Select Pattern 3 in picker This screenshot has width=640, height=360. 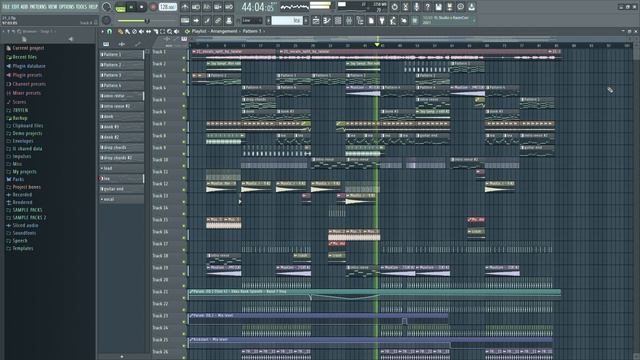click(122, 75)
